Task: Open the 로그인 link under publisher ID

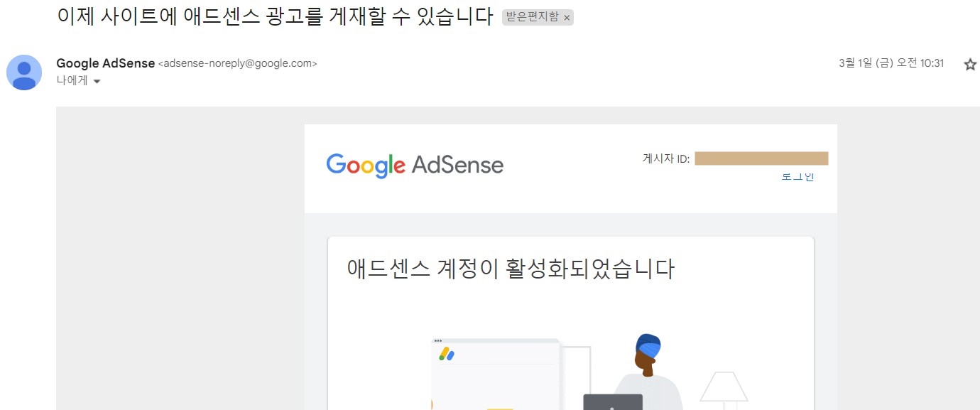Action: coord(797,177)
